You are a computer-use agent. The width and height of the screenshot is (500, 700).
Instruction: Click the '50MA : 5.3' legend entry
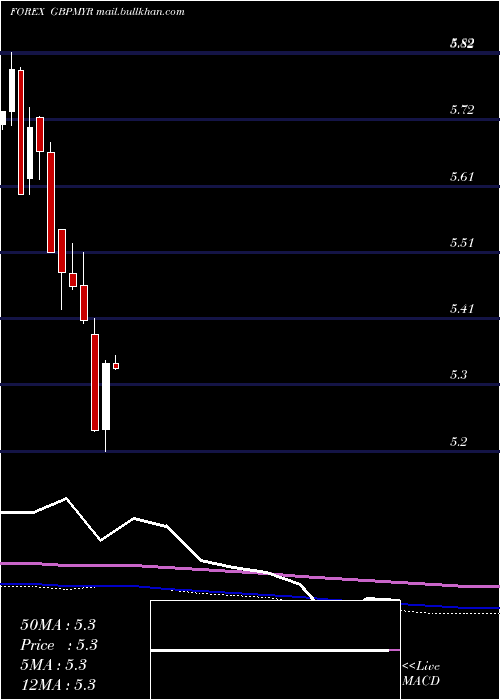click(58, 625)
